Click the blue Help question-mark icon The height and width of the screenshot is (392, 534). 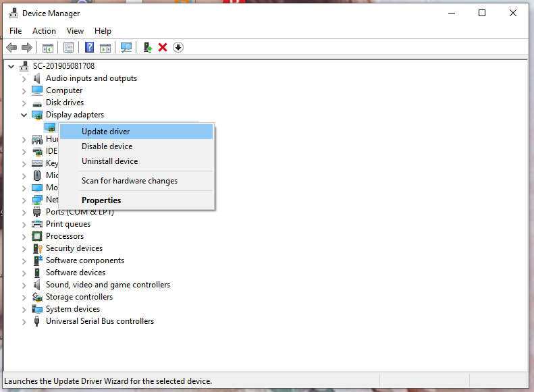(89, 47)
